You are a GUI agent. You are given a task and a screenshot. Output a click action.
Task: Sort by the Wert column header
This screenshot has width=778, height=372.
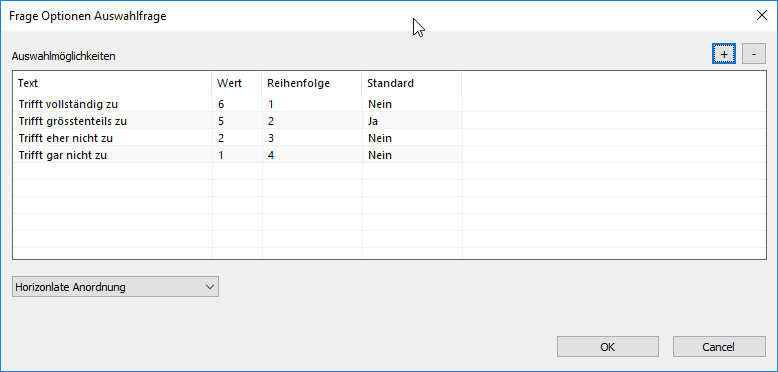coord(237,83)
